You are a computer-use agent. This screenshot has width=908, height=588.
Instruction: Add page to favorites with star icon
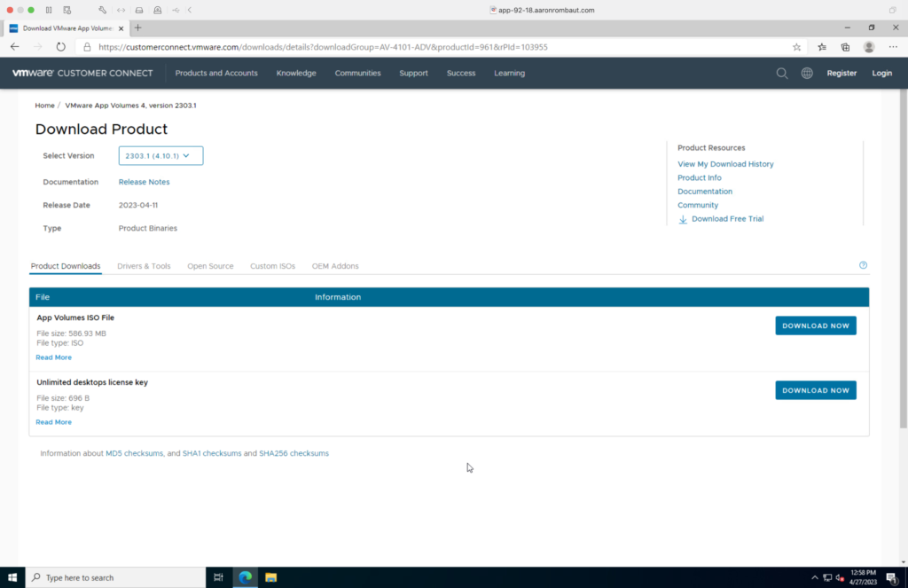point(796,47)
